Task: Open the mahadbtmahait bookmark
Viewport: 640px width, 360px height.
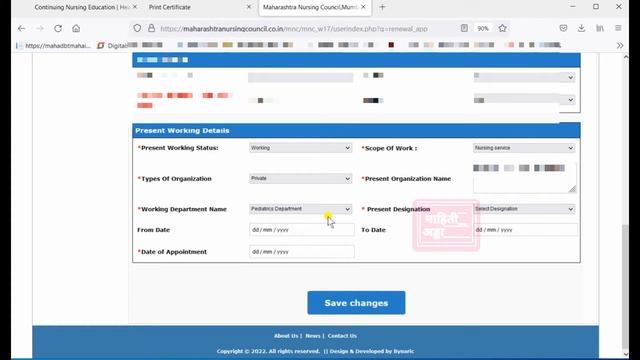Action: (53, 45)
